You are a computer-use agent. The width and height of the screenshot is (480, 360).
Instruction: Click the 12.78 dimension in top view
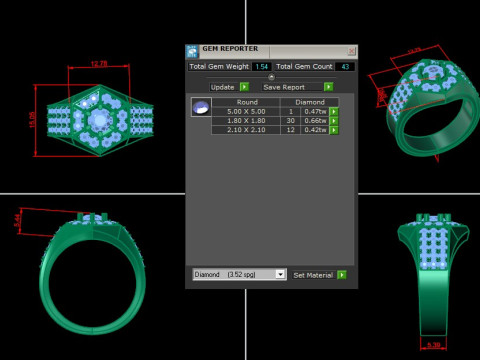click(x=99, y=63)
